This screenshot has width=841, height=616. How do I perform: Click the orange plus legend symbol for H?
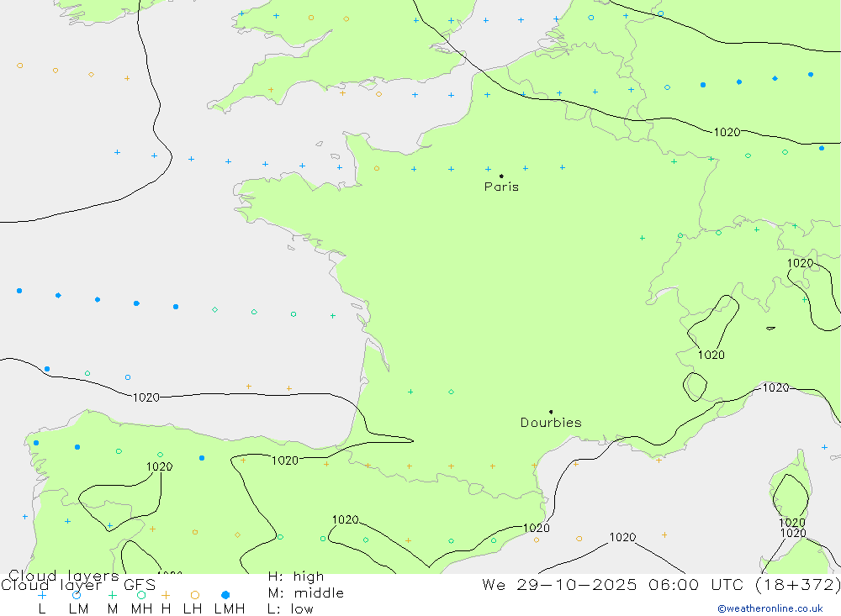point(166,595)
